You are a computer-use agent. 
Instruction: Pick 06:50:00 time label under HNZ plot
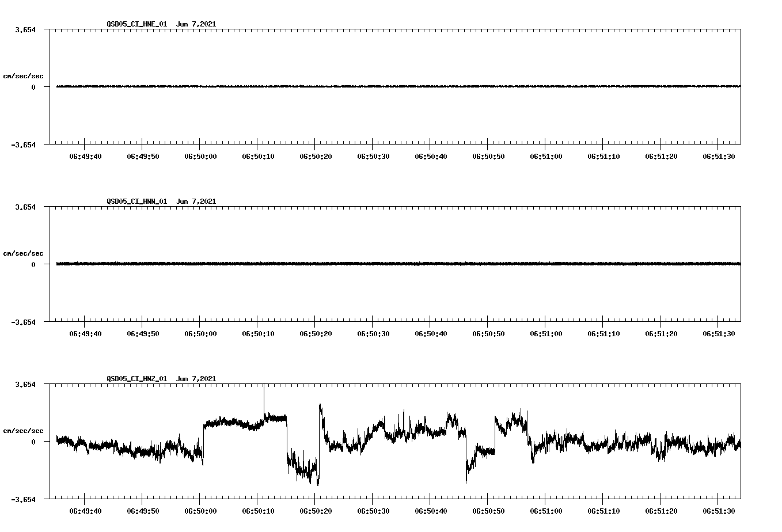coord(200,511)
